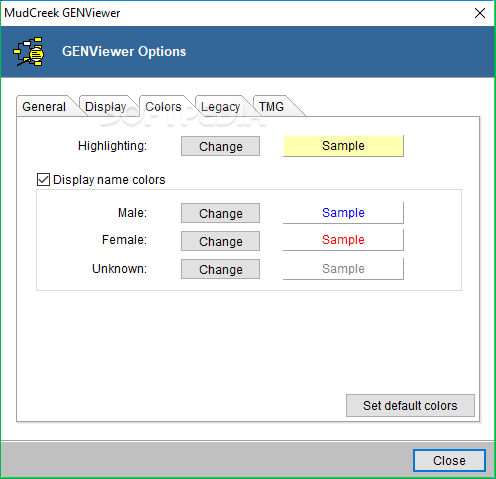Close the window with the X button
The width and height of the screenshot is (496, 479).
click(x=480, y=13)
